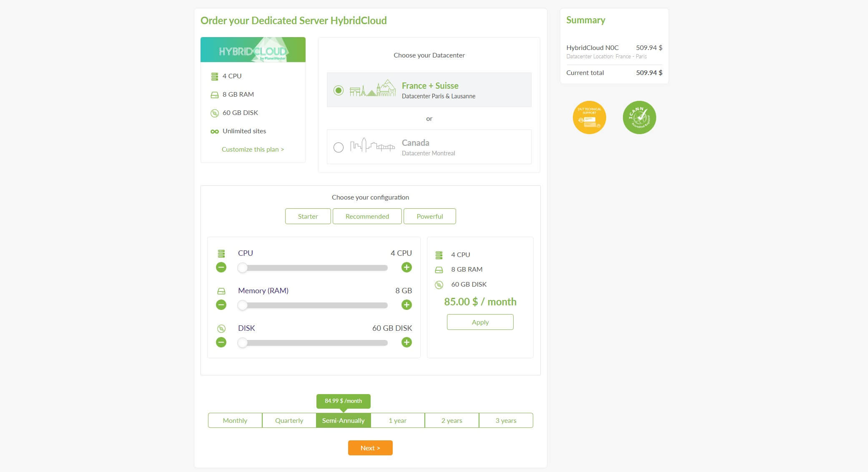
Task: Click the memory icon next to Memory (RAM) label
Action: (221, 291)
